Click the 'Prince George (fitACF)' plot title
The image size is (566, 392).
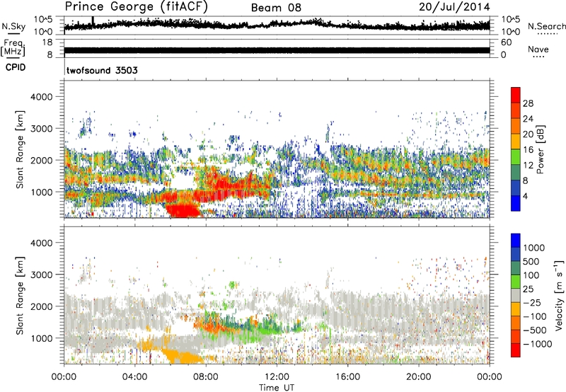136,6
